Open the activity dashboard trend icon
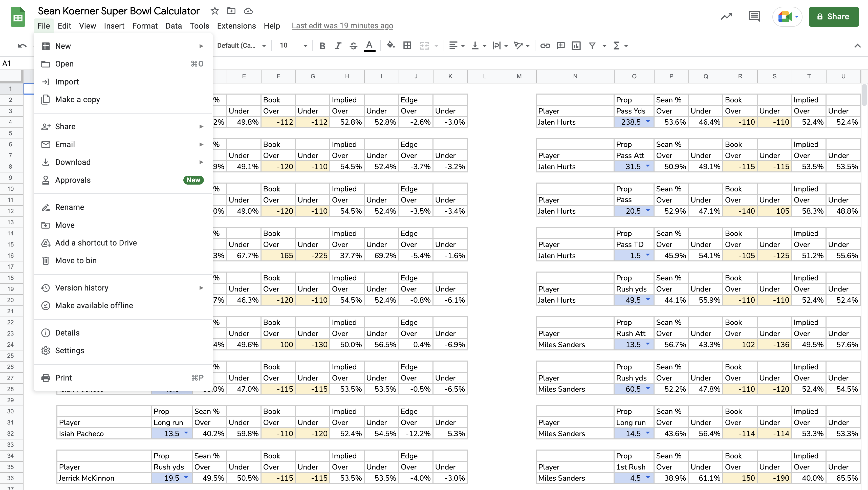 [726, 16]
